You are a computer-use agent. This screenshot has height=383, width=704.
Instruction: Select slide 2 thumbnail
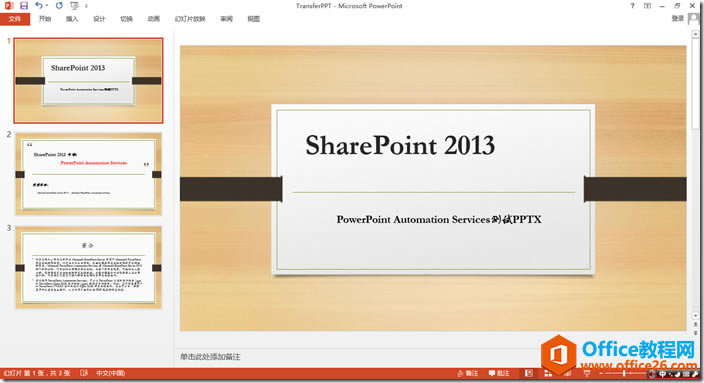(x=88, y=174)
